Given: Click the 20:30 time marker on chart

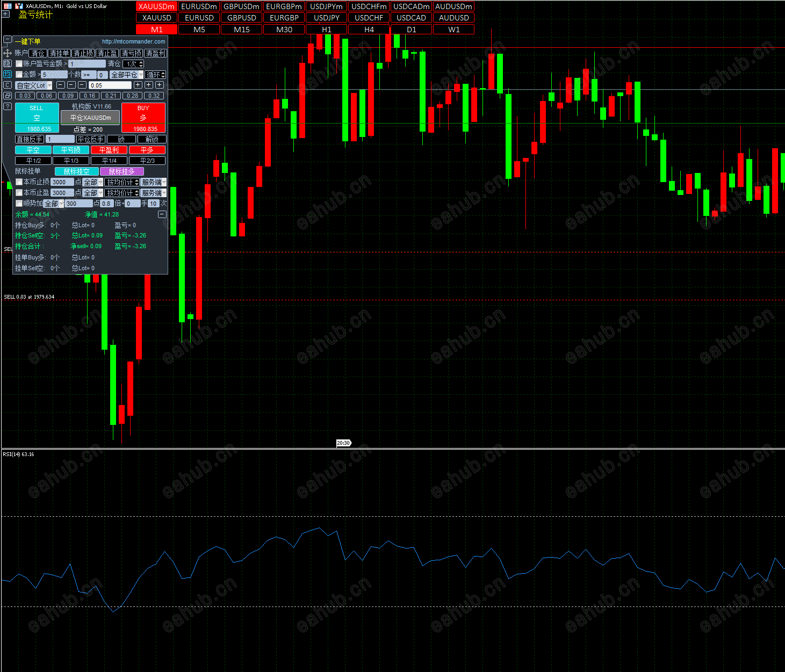Looking at the screenshot, I should pyautogui.click(x=343, y=443).
